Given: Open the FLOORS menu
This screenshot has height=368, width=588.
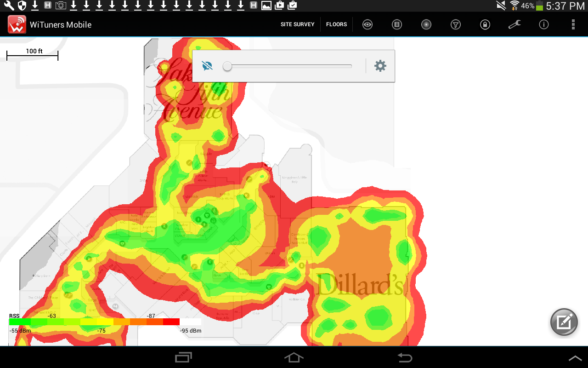Looking at the screenshot, I should [x=337, y=24].
